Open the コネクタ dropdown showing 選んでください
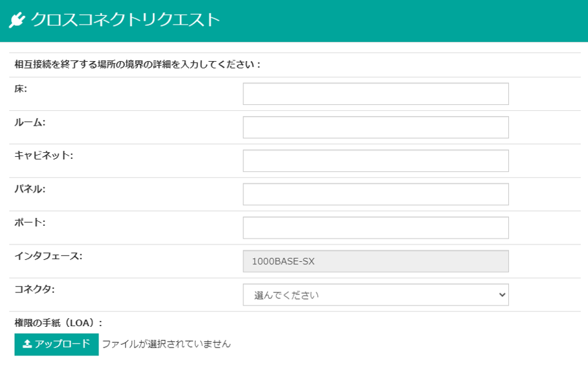 pos(375,295)
